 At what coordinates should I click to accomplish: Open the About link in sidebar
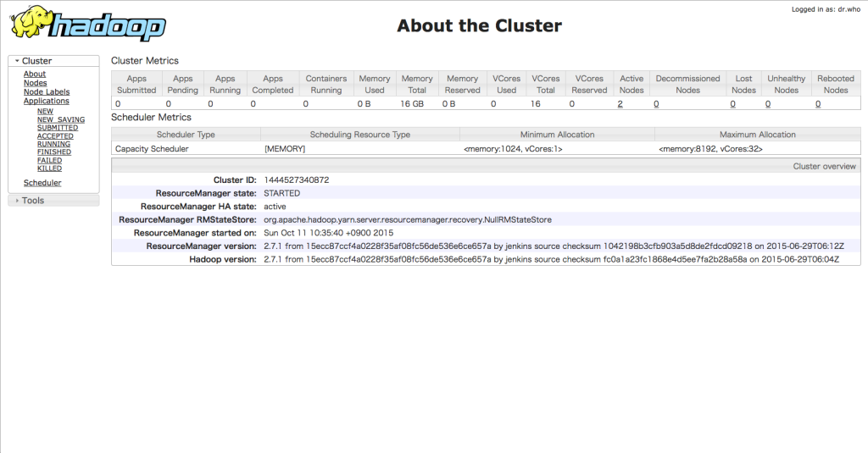coord(35,75)
